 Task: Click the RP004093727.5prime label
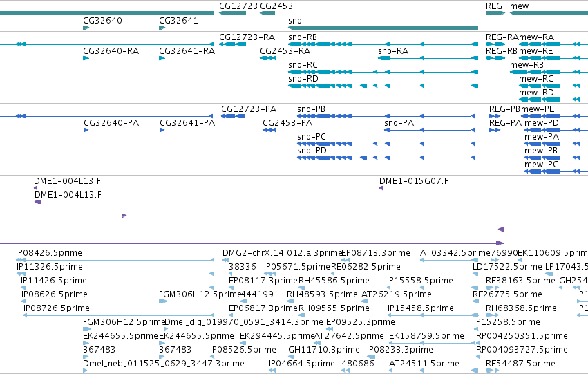[x=522, y=350]
